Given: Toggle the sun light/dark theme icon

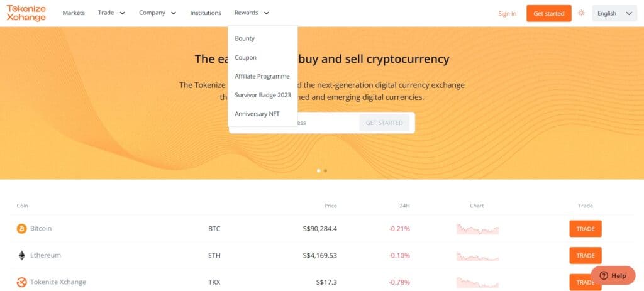Looking at the screenshot, I should click(581, 13).
